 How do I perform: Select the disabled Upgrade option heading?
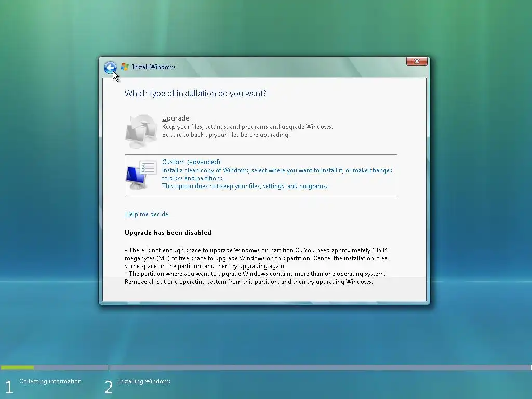(x=176, y=118)
